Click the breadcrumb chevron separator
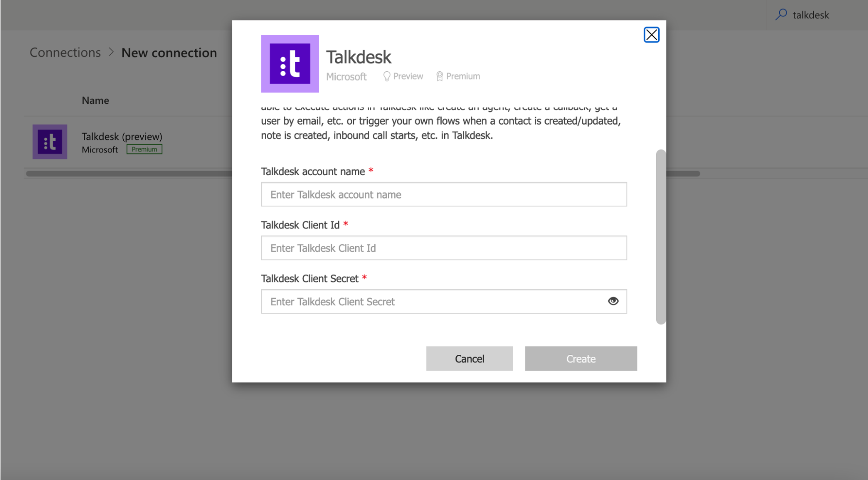The image size is (868, 480). 111,52
